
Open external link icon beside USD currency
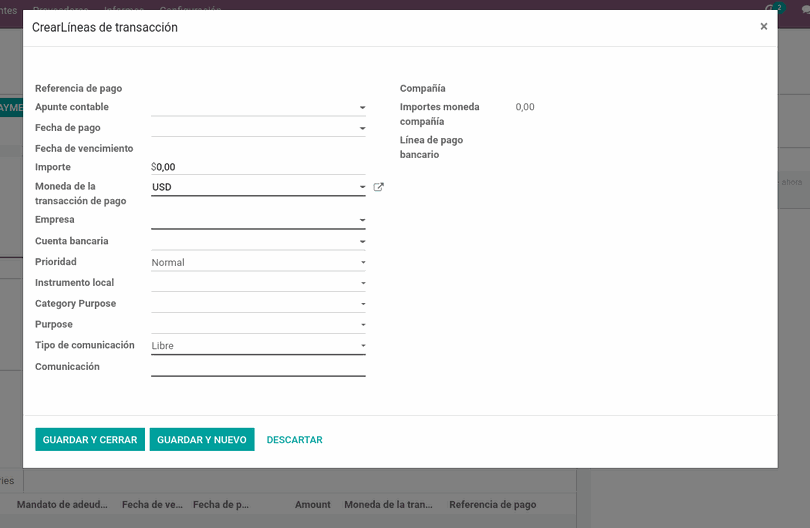click(379, 187)
